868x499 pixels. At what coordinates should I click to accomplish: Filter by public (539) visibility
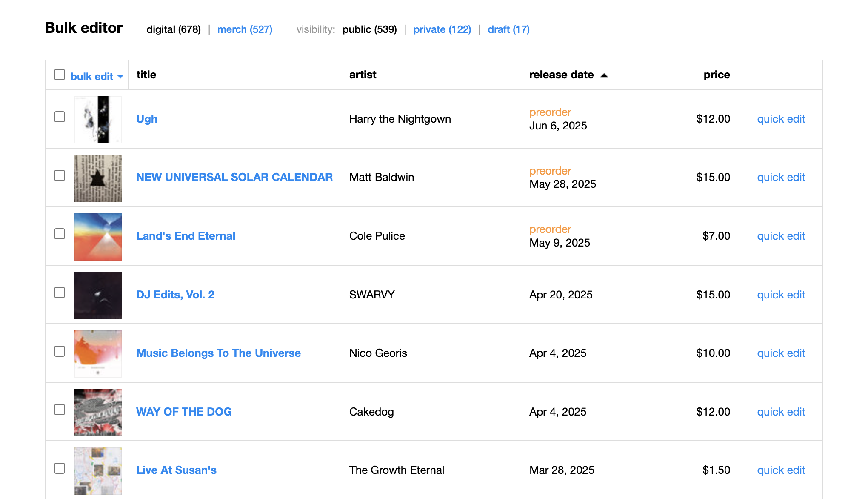click(370, 29)
